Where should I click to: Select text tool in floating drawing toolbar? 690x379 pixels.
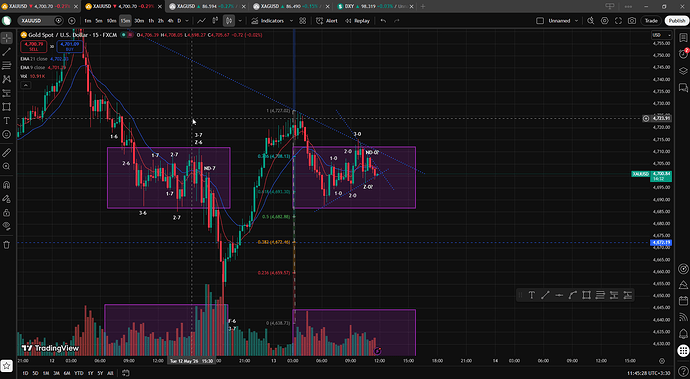pos(532,295)
